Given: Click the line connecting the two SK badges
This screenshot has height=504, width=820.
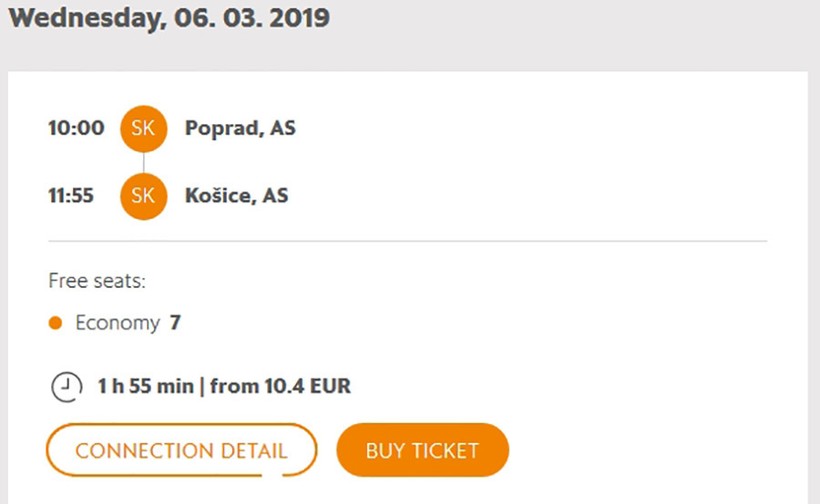Looking at the screenshot, I should tap(143, 163).
